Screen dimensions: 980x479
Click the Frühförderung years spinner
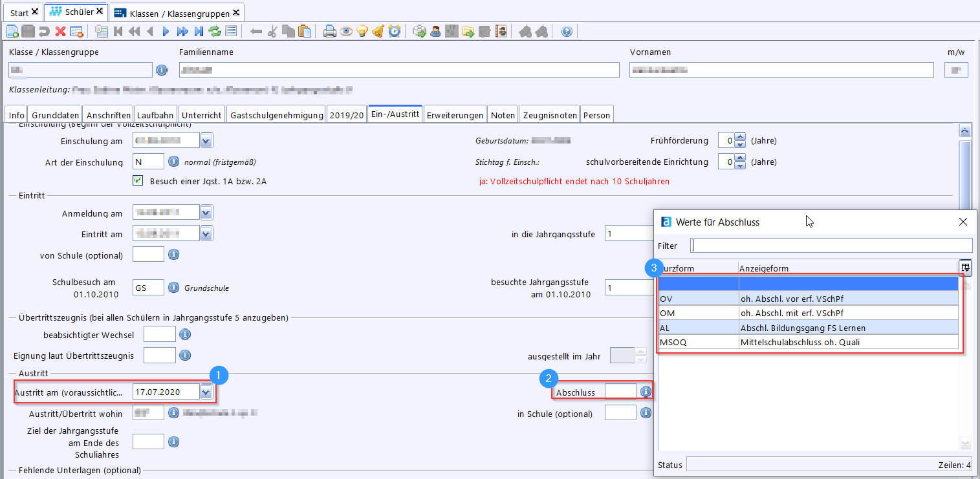tap(741, 140)
